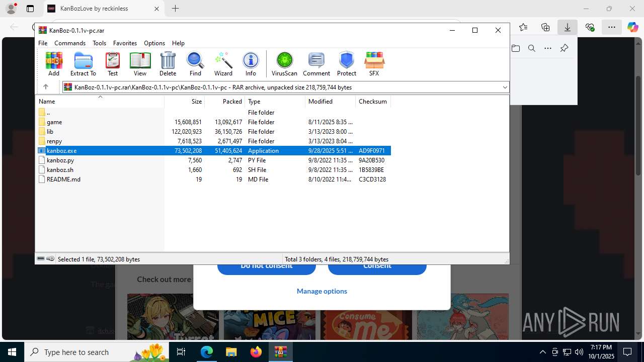Click taskbar search box
The image size is (644, 362).
click(x=97, y=352)
